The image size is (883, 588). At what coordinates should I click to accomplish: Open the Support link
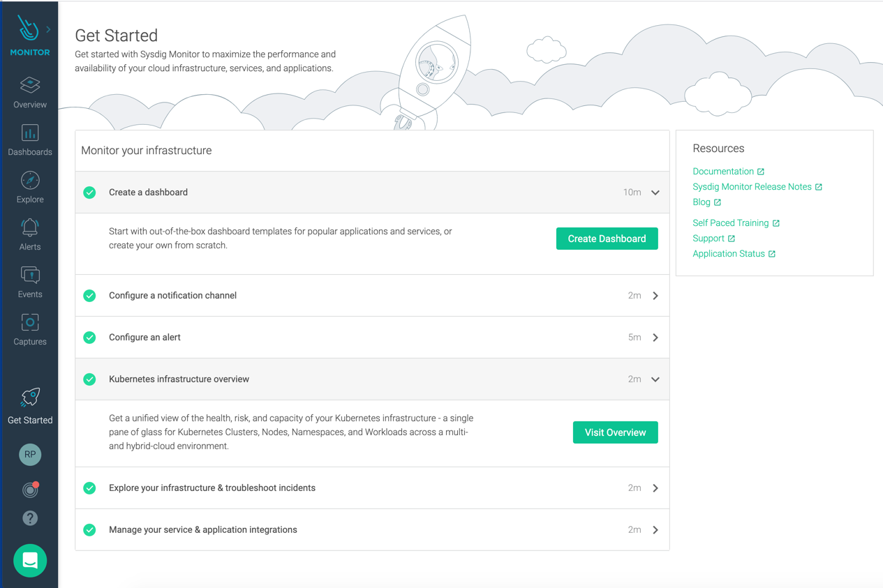coord(708,239)
